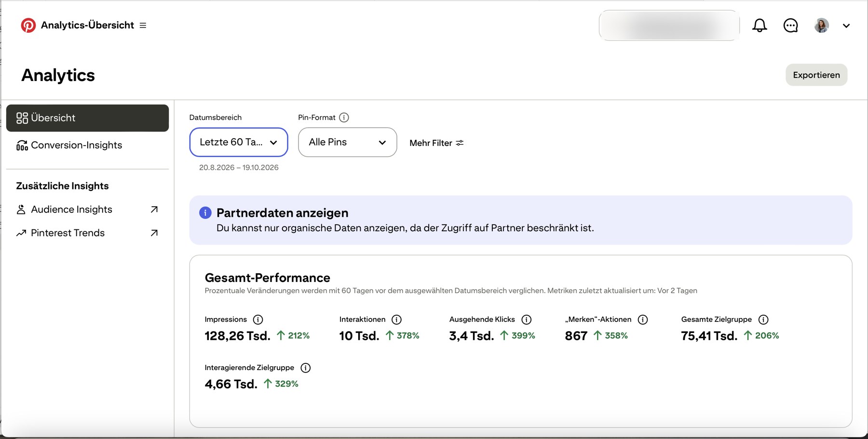This screenshot has width=868, height=439.
Task: Open the Alle Pins format dropdown
Action: [348, 142]
